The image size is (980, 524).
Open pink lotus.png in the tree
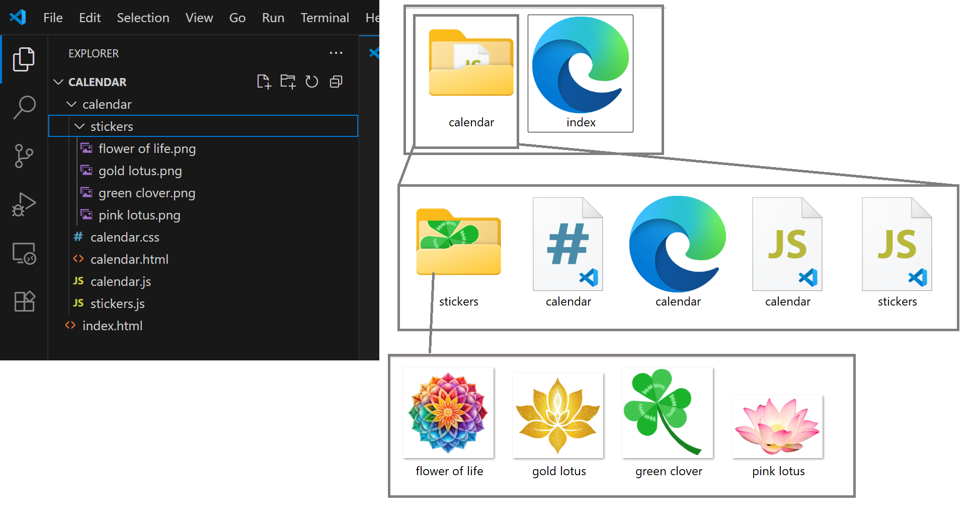coord(203,215)
